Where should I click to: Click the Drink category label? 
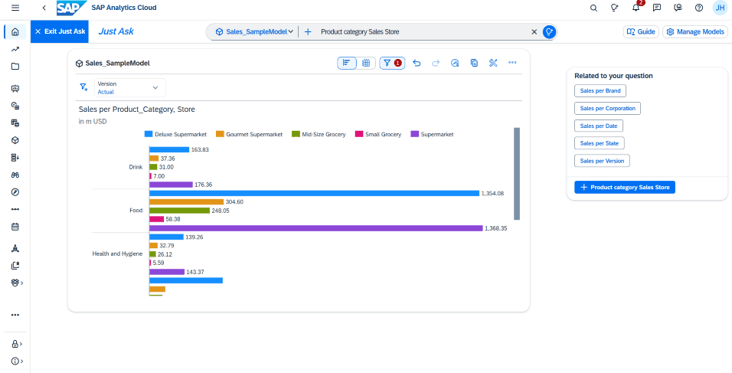pos(135,167)
